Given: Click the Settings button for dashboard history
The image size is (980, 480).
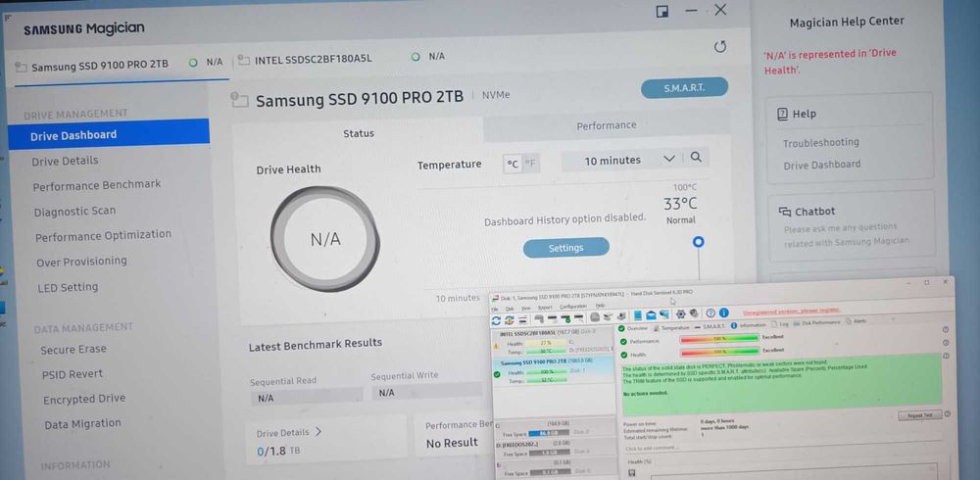Looking at the screenshot, I should coord(565,248).
